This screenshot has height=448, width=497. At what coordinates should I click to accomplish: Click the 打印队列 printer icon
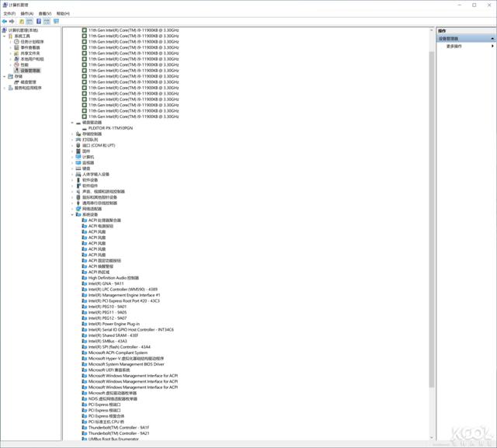click(78, 140)
